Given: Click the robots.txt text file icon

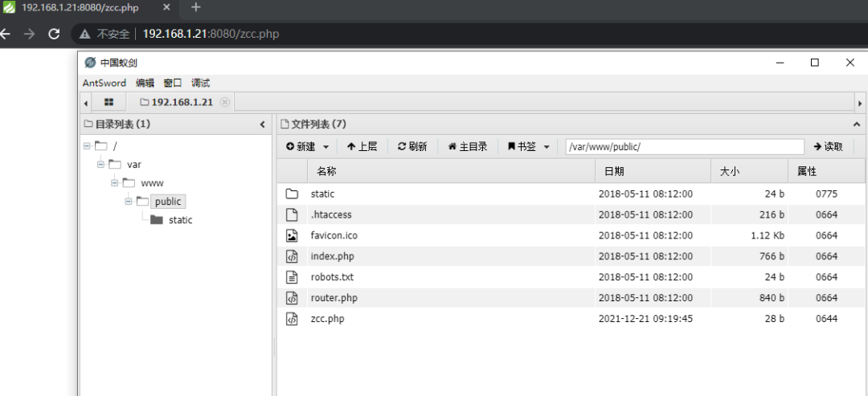Looking at the screenshot, I should pyautogui.click(x=292, y=277).
